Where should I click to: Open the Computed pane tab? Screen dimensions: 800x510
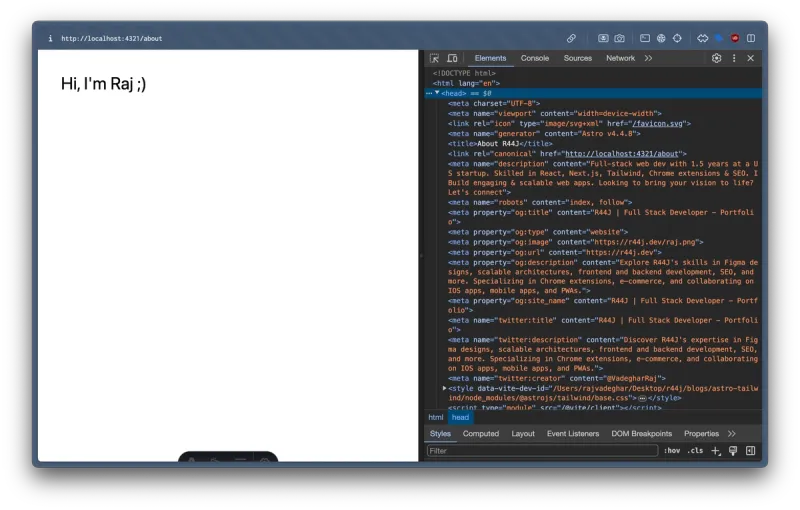click(x=481, y=434)
